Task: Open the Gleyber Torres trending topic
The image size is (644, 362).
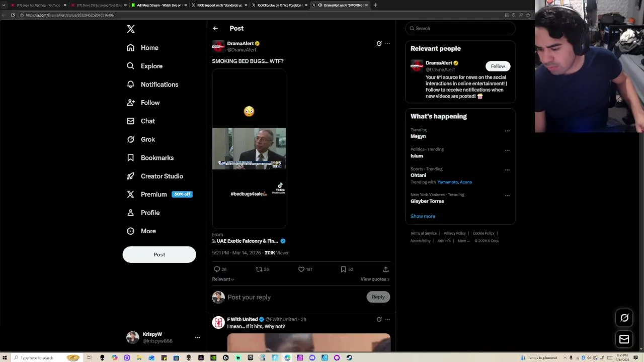Action: [427, 201]
